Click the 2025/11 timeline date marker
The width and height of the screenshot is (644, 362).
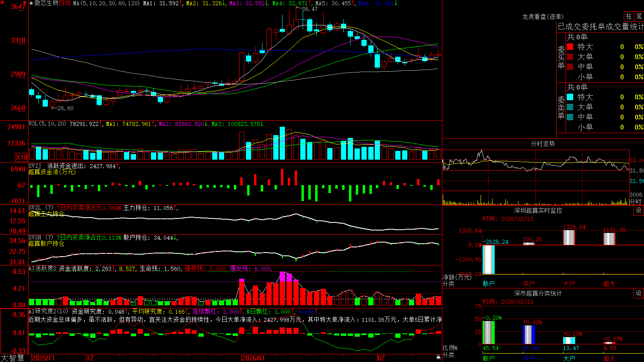pyautogui.click(x=43, y=358)
